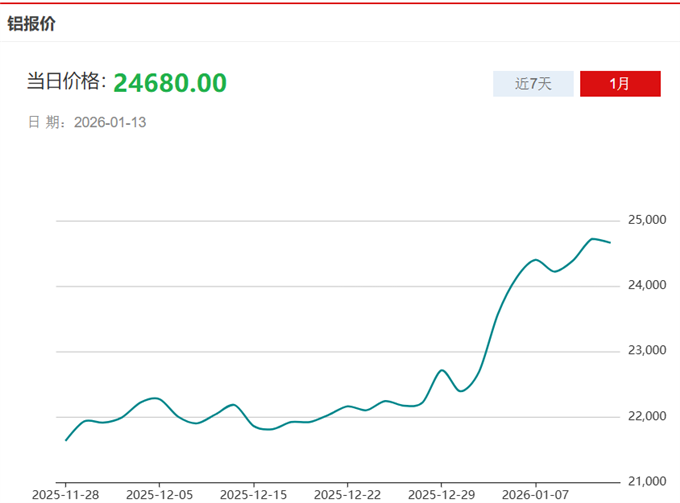Click the line's starting point at 2025-11-28
680x503 pixels.
66,440
